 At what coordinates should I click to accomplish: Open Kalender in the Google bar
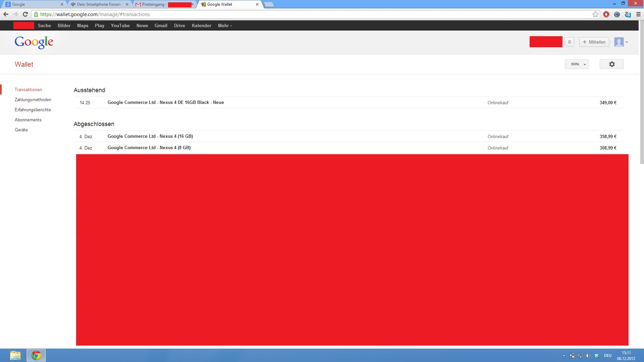point(202,25)
